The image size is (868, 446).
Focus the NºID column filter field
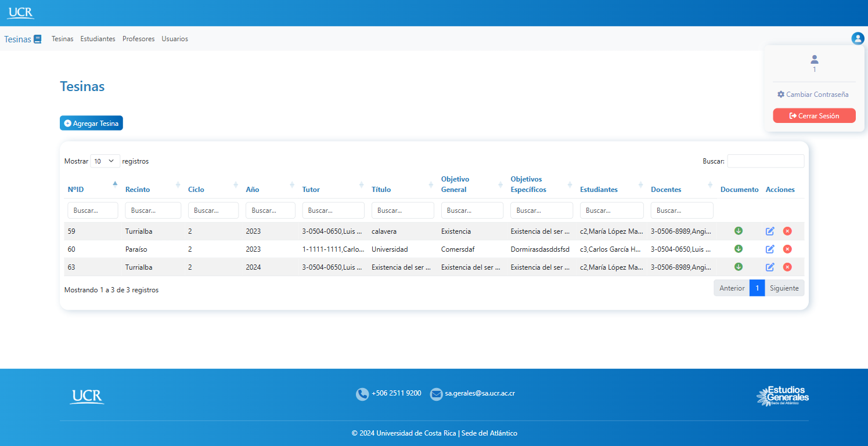pos(93,211)
